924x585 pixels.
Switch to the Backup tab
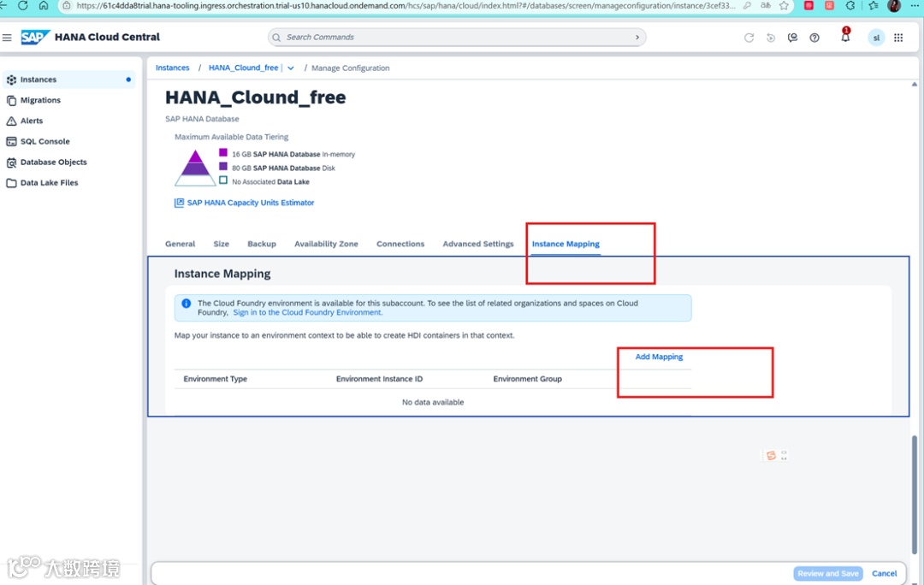coord(262,244)
